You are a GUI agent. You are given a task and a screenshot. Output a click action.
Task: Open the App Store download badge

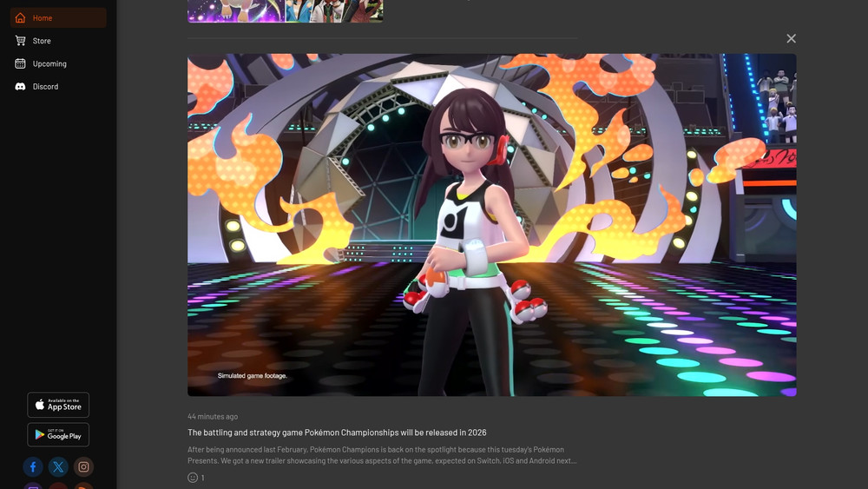58,405
